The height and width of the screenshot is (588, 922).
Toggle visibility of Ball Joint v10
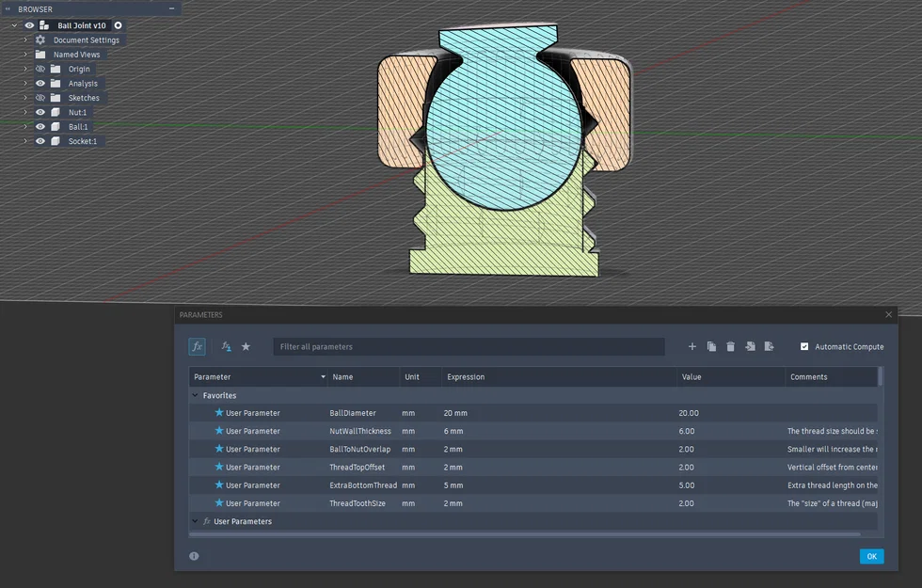point(29,25)
